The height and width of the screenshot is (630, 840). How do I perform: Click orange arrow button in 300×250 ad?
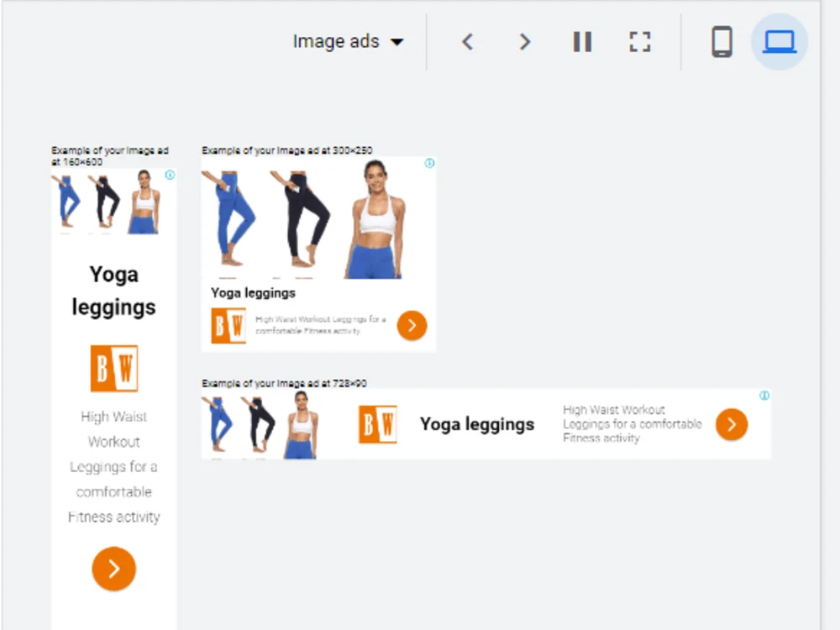(412, 325)
